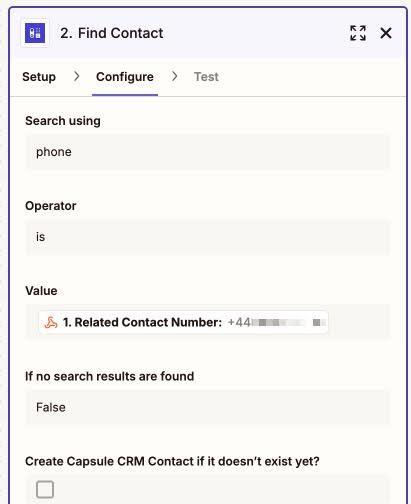
Task: Click the step title 2. Find Contact
Action: (112, 33)
